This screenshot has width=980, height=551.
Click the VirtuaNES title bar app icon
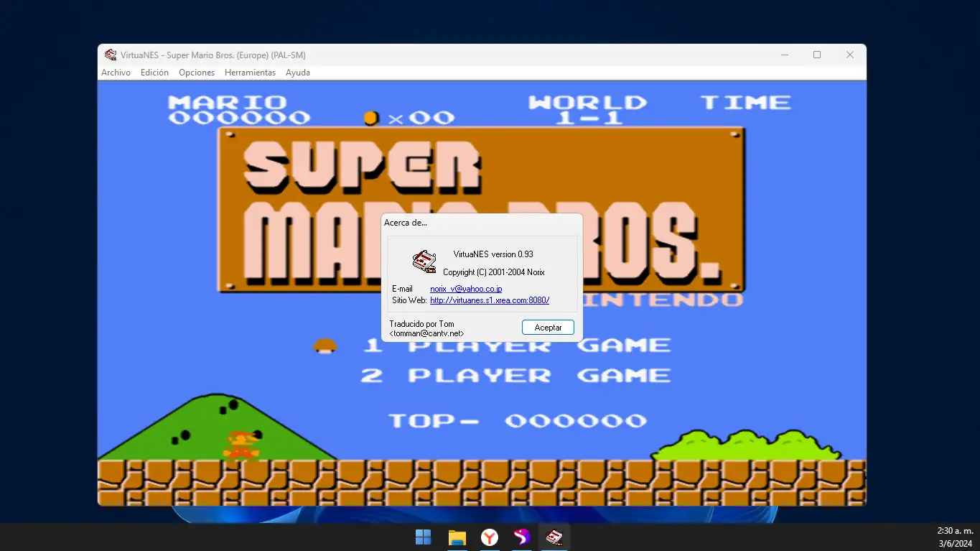pyautogui.click(x=110, y=55)
